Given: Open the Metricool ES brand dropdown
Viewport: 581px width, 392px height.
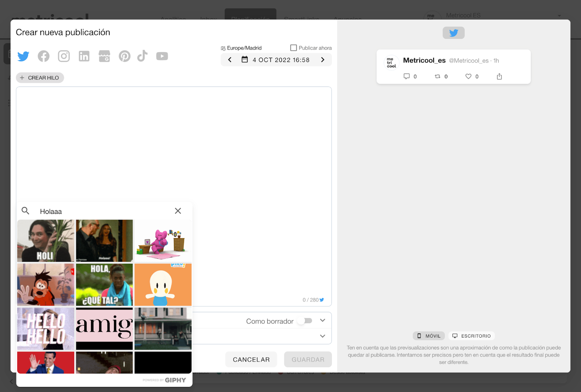Looking at the screenshot, I should 559,16.
